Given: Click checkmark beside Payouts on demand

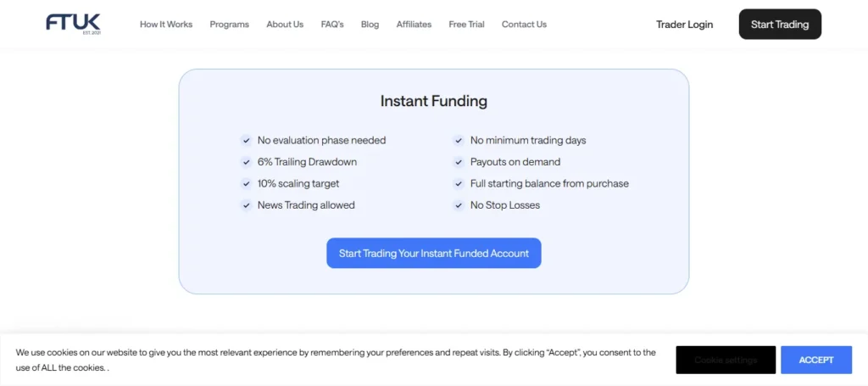Looking at the screenshot, I should [459, 162].
